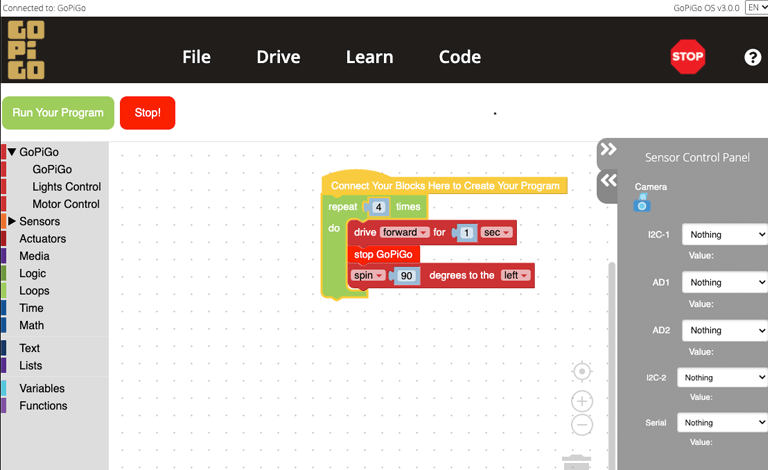Open Serial sensor dropdown

click(722, 423)
